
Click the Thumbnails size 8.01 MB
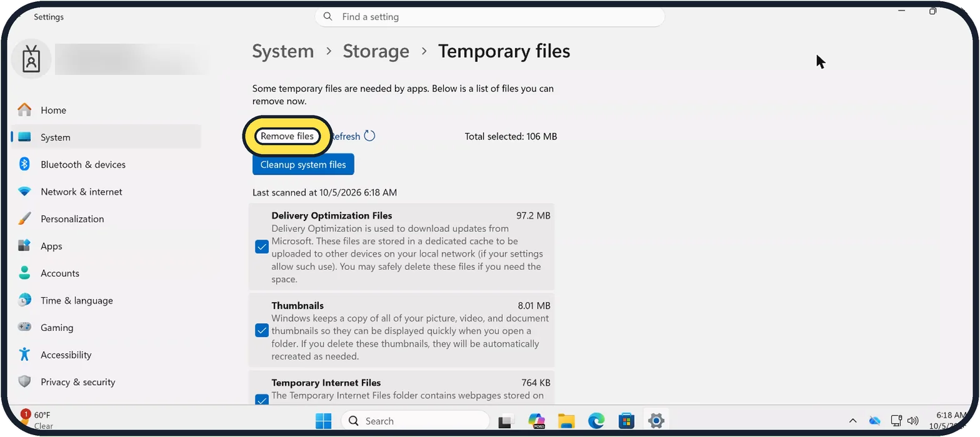534,306
